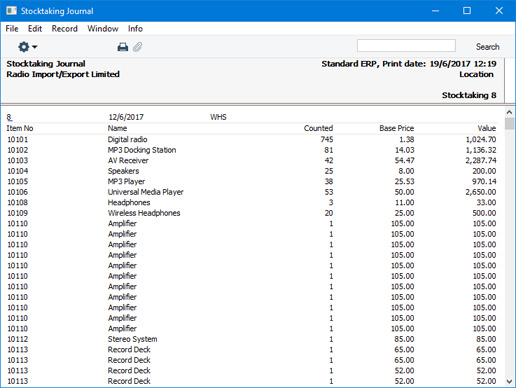
Task: Click the vertical scrollbar thumb
Action: pyautogui.click(x=509, y=123)
